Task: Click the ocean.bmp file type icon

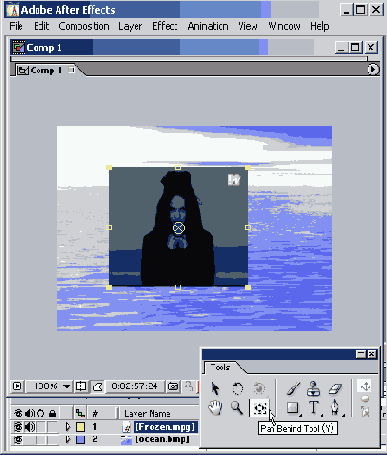Action: (126, 440)
